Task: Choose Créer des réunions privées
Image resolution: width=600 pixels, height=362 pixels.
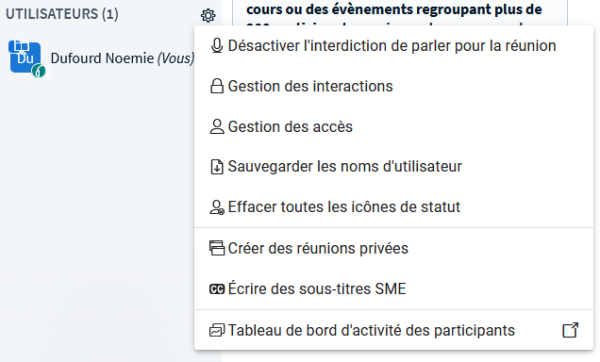Action: tap(394, 248)
